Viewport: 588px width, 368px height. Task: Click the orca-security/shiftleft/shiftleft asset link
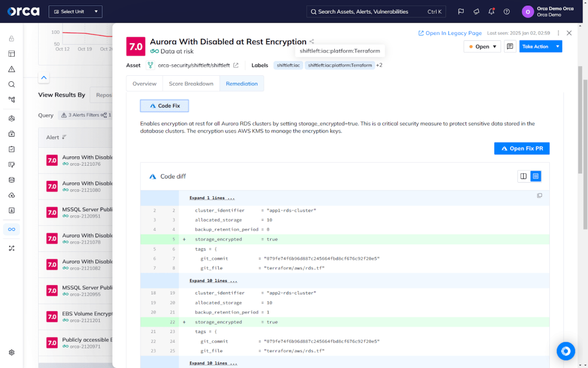(194, 65)
